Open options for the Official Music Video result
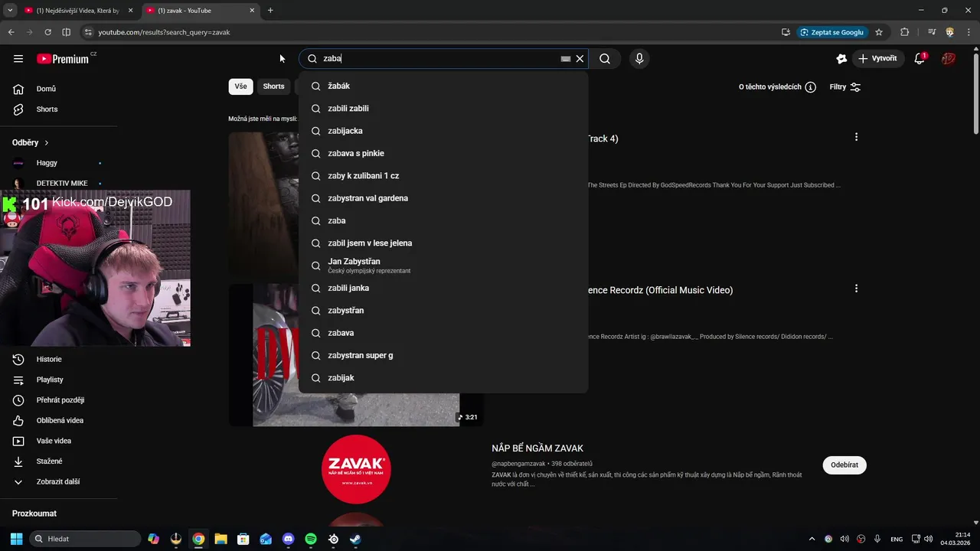Viewport: 980px width, 551px height. click(x=856, y=289)
